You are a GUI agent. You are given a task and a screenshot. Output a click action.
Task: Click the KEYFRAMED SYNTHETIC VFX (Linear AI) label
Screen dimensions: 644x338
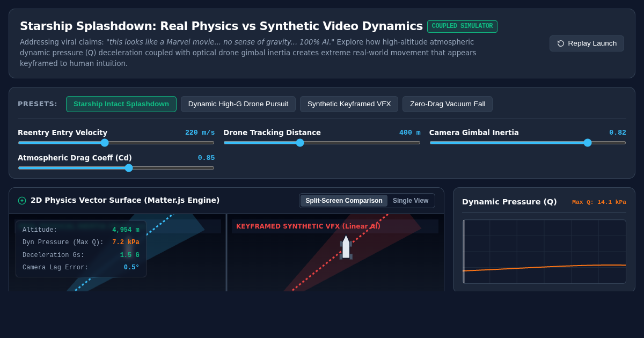pyautogui.click(x=308, y=226)
